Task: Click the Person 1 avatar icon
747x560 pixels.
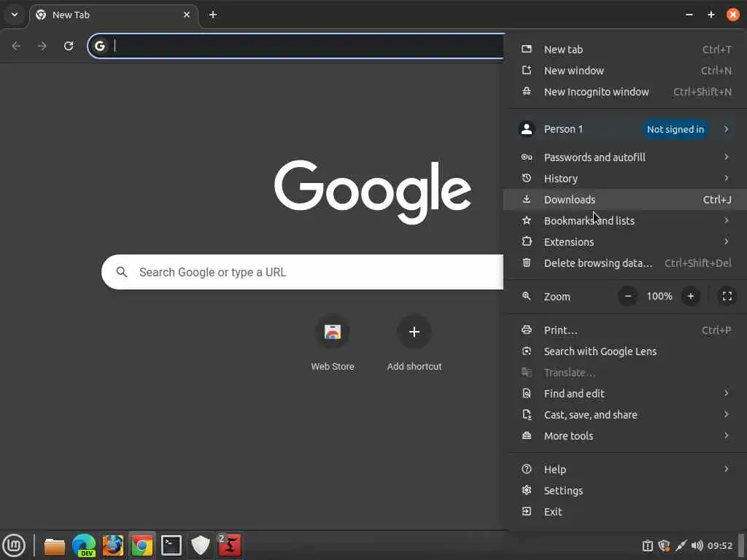Action: coord(527,129)
